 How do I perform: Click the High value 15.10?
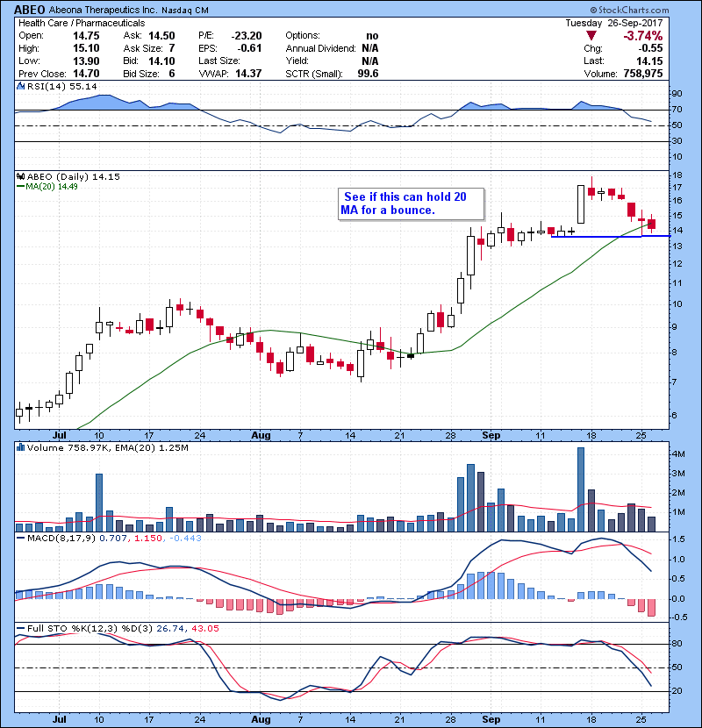[86, 48]
